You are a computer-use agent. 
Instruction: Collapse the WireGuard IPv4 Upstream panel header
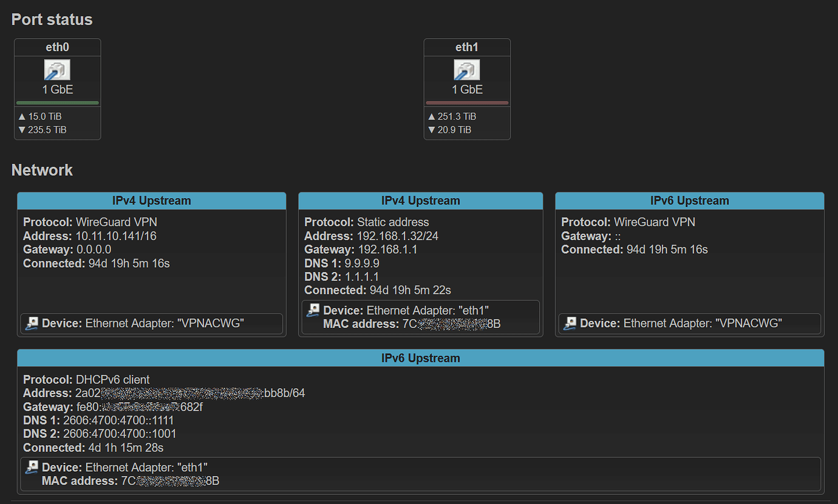point(152,200)
